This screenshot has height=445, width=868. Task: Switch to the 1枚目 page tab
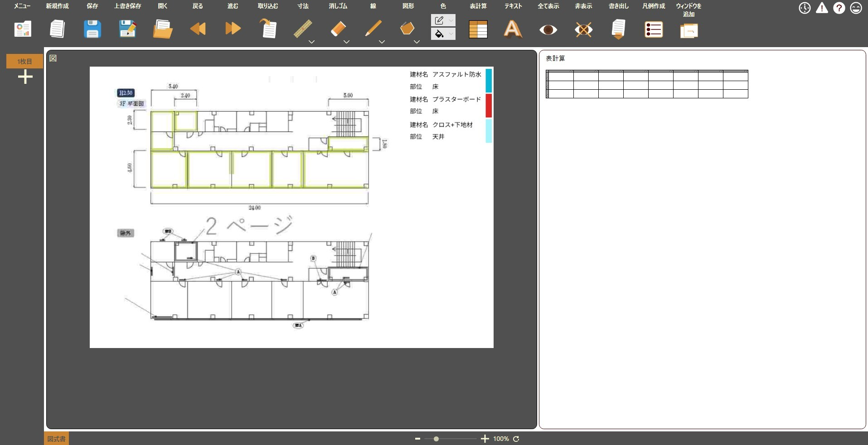(24, 61)
